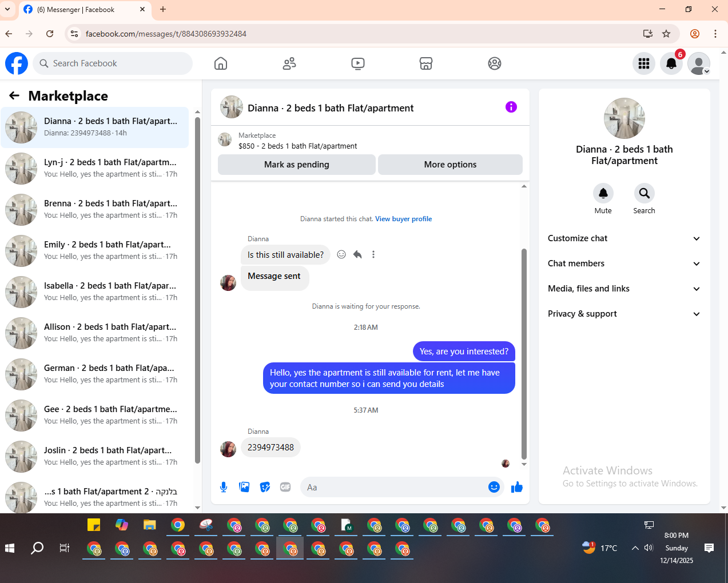Send a thumbs-up like
This screenshot has width=728, height=583.
517,487
